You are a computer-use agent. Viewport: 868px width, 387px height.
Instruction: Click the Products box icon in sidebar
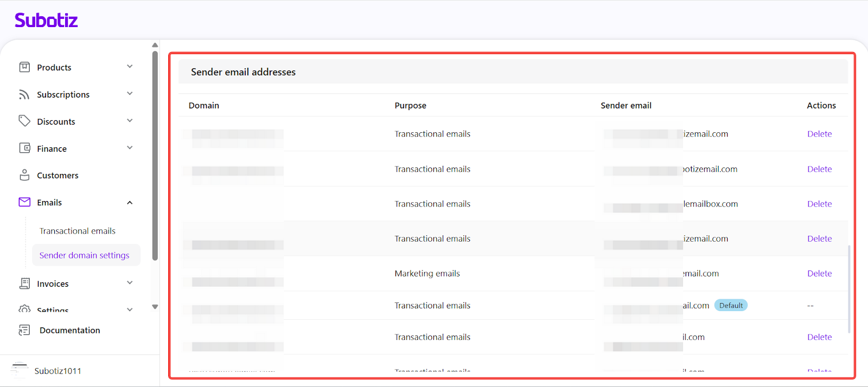[24, 67]
